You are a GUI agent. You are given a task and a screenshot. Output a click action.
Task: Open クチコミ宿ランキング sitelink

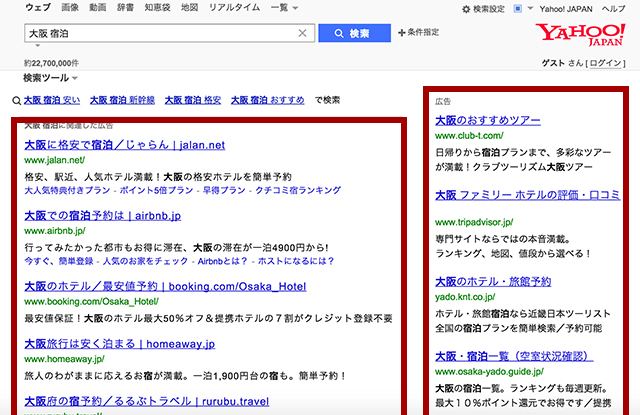(x=298, y=190)
